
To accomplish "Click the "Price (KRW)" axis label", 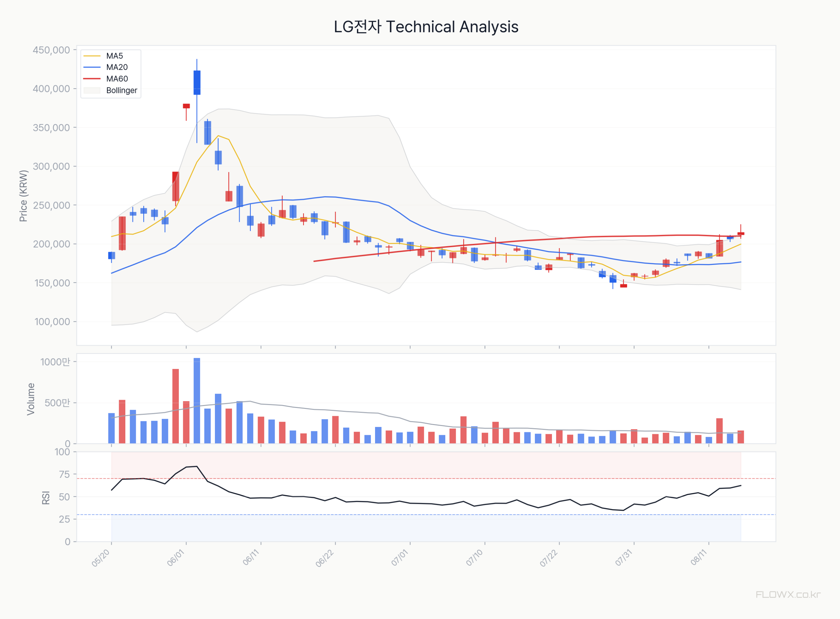I will (x=23, y=196).
